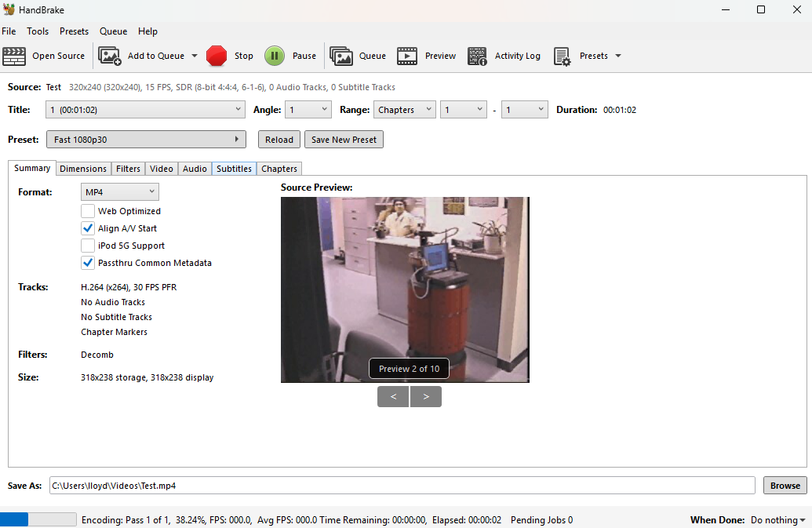Switch to the Summary tab
The image size is (812, 528).
coord(32,168)
